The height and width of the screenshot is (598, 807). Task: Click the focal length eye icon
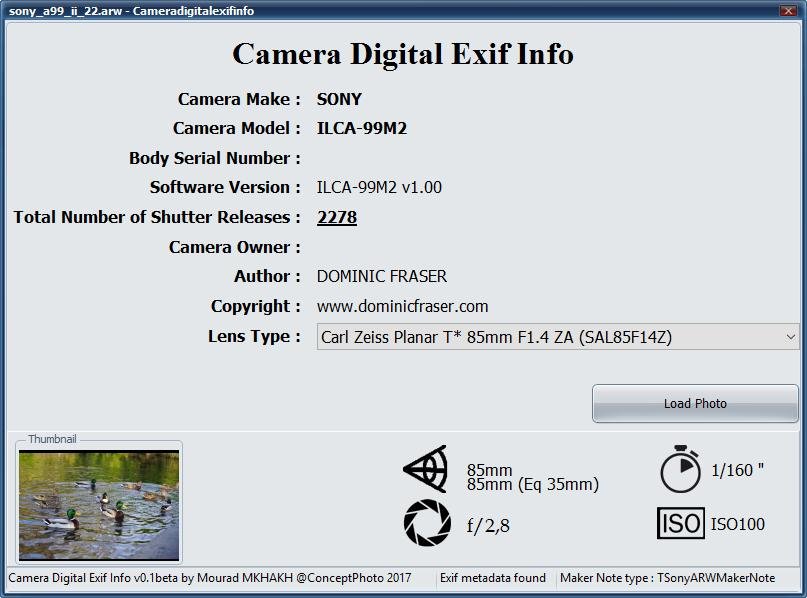point(426,469)
